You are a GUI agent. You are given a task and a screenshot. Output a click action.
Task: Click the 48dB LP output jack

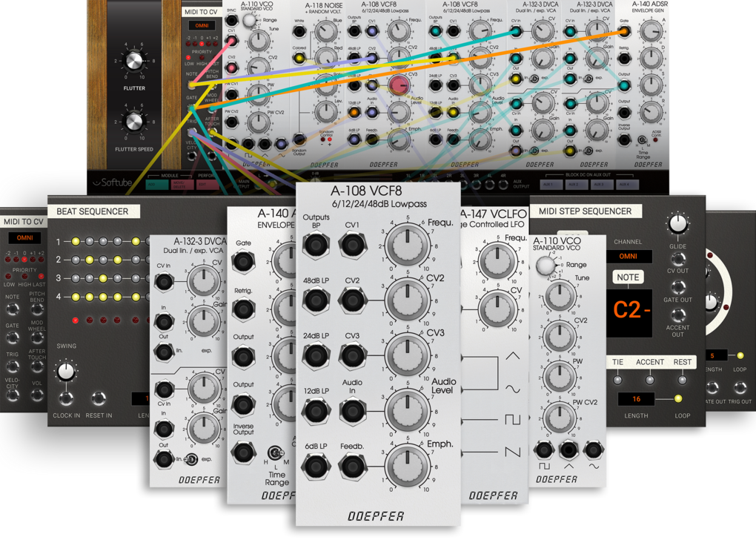(316, 299)
